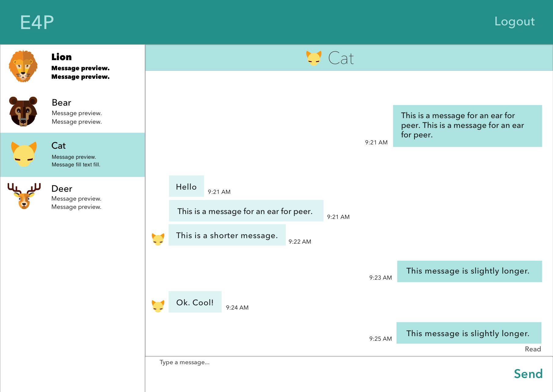Click the E4P logo
This screenshot has width=553, height=392.
coord(37,22)
